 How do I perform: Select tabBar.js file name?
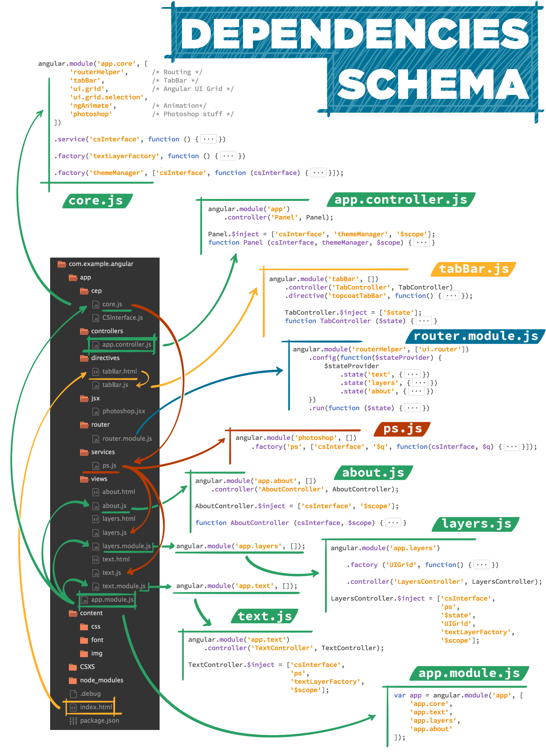(115, 385)
